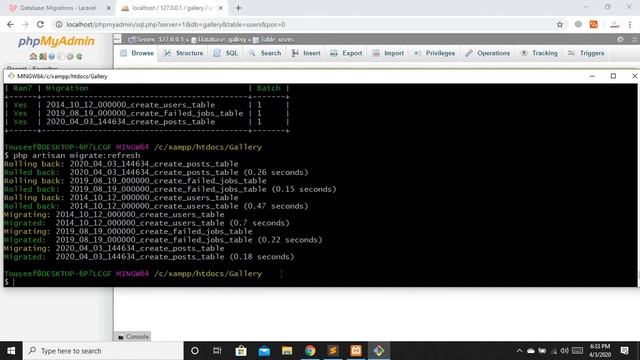This screenshot has width=640, height=360.
Task: Open phpMyAdmin documentation help icon
Action: (x=51, y=56)
